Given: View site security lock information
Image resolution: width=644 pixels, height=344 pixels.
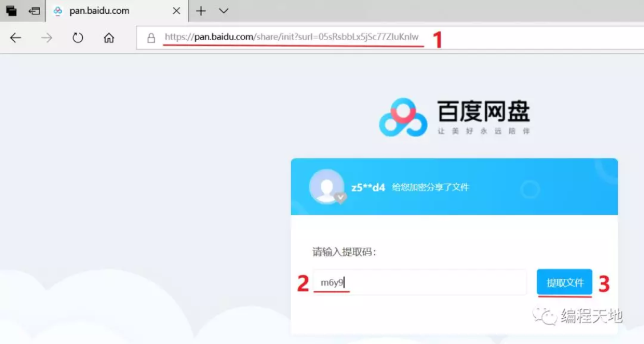Looking at the screenshot, I should pyautogui.click(x=151, y=38).
